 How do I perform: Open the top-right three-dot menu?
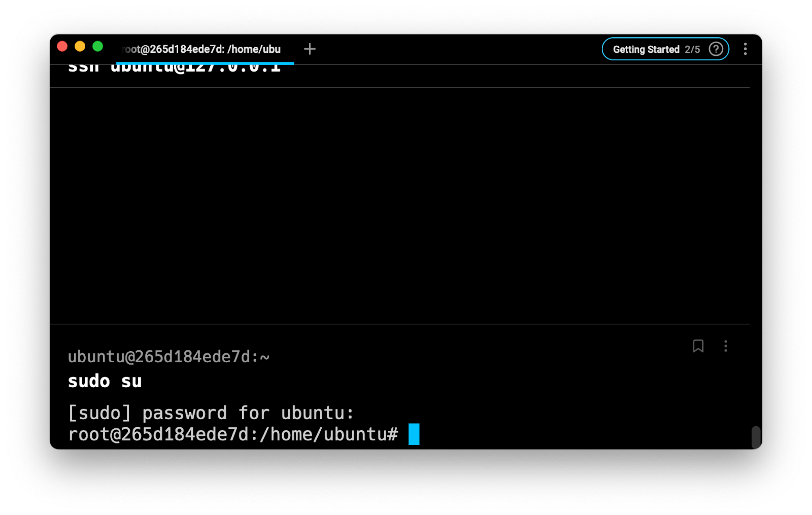click(745, 49)
